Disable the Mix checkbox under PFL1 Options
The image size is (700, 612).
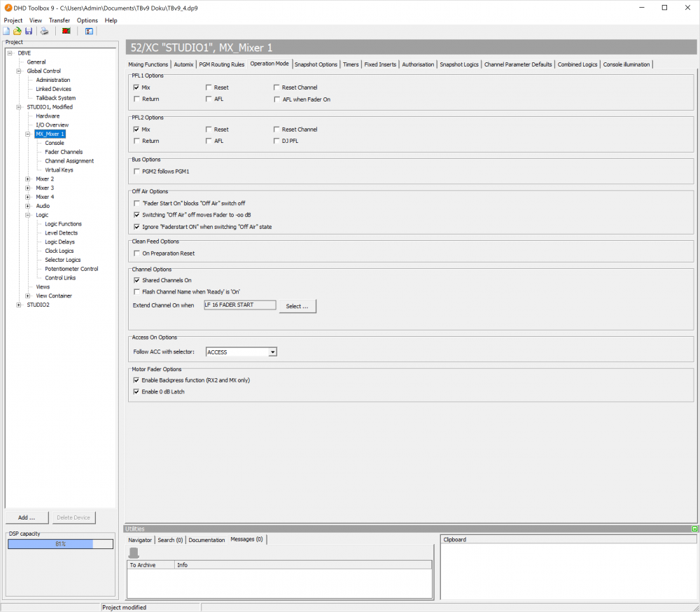pos(136,88)
